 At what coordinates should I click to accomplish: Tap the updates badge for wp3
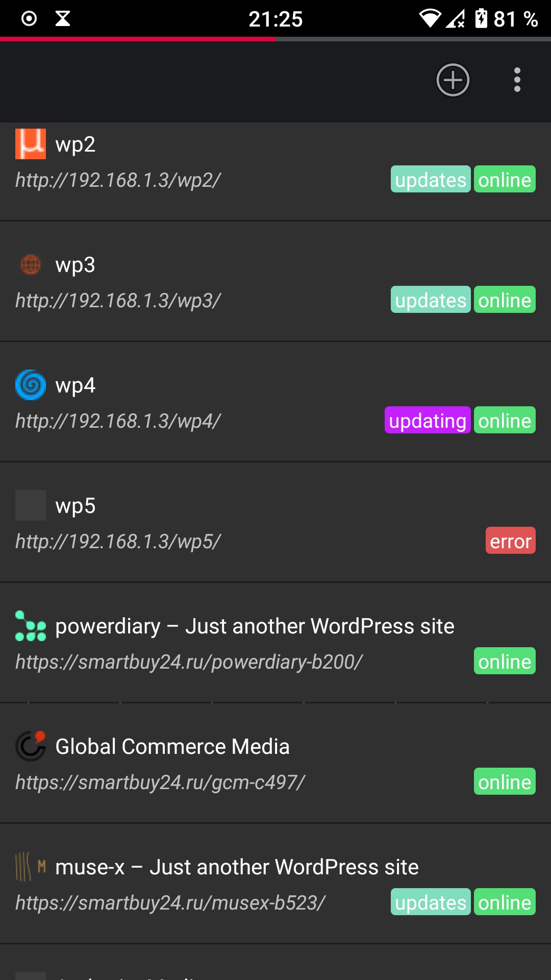point(431,300)
